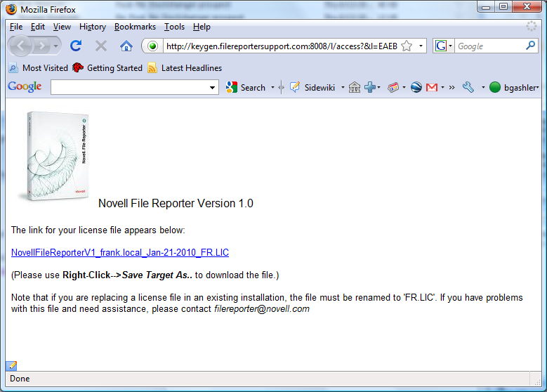Click the bank building toolbar icon
Screen dimensions: 547x392
355,87
